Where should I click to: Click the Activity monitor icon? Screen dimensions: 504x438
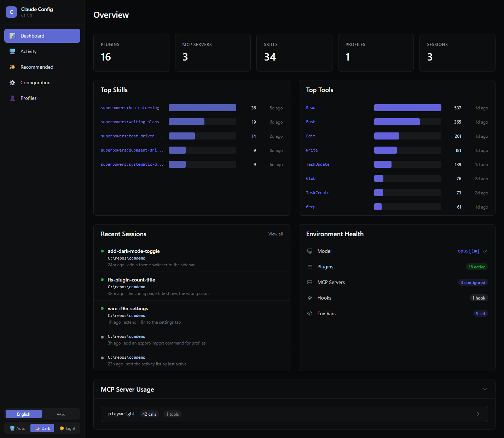pos(12,51)
